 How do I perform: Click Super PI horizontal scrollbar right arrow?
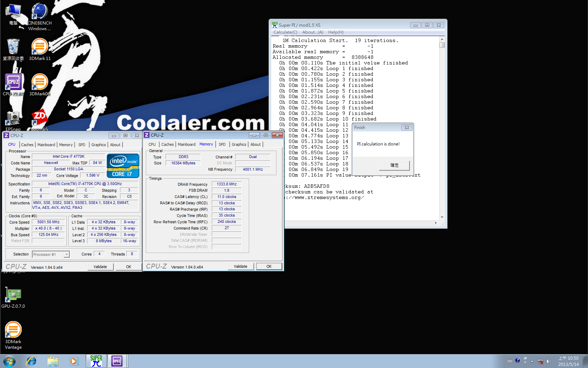coord(436,223)
